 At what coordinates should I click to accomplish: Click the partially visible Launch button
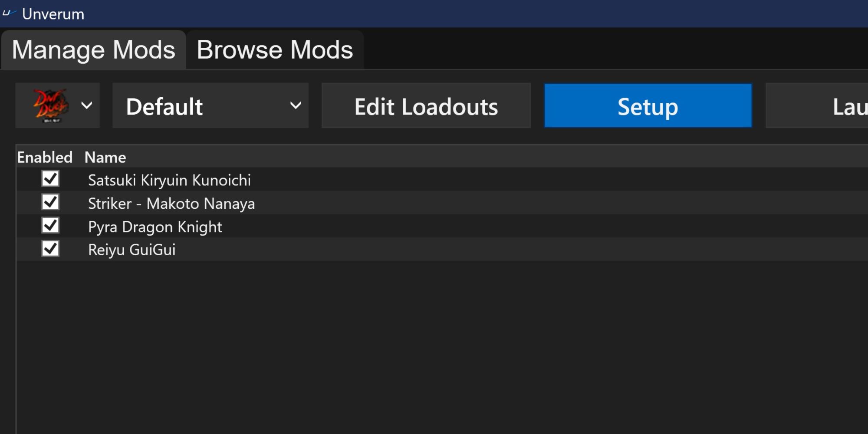[x=817, y=105]
